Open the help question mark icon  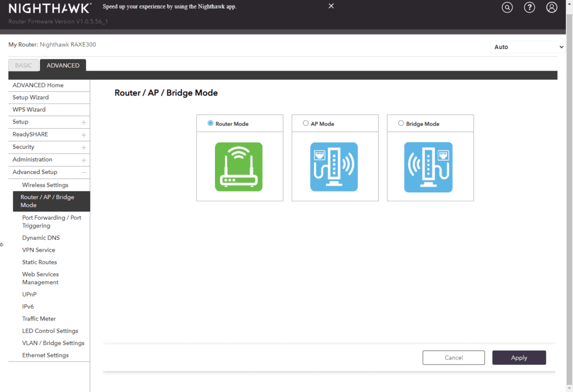[529, 7]
